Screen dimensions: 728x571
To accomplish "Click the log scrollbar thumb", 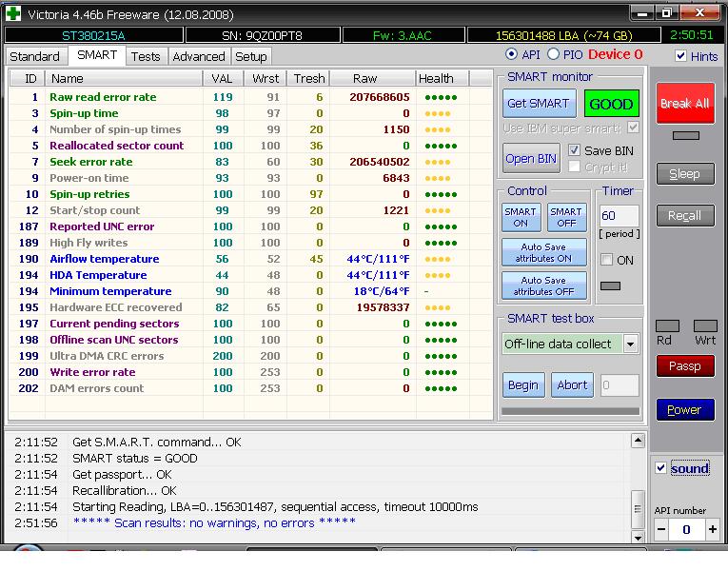I will pos(638,509).
